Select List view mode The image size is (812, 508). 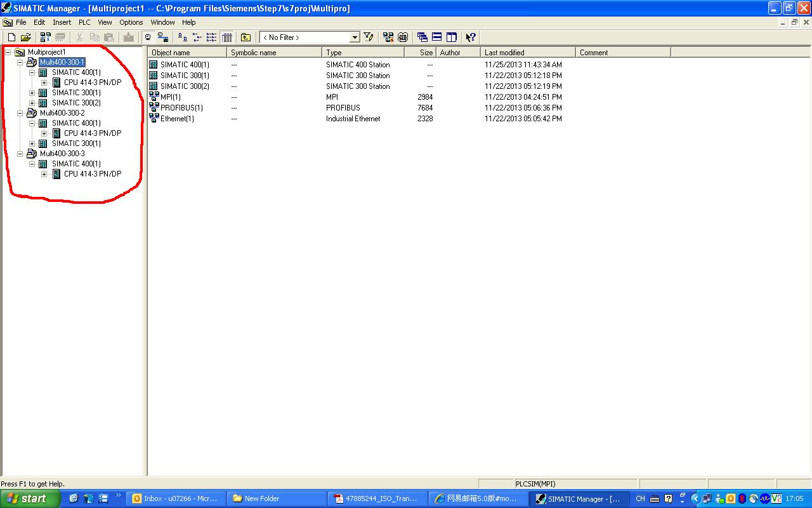tap(212, 37)
